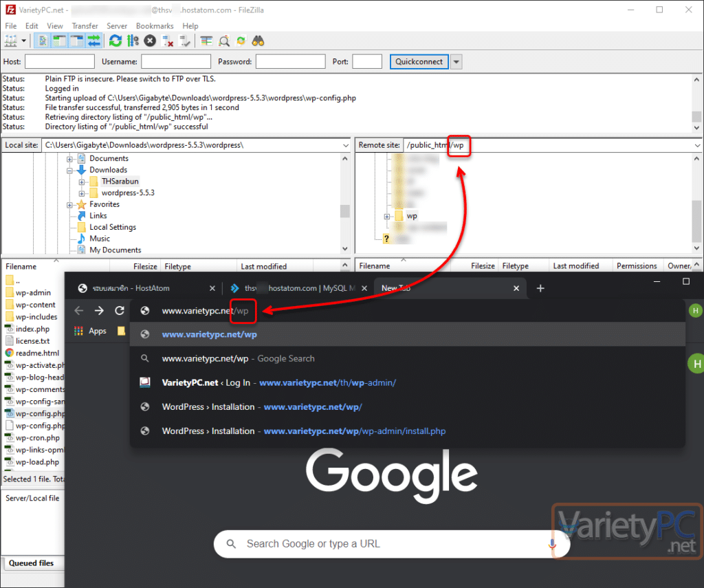Toggle synchronized browsing icon
Image resolution: width=704 pixels, height=588 pixels.
click(x=241, y=41)
